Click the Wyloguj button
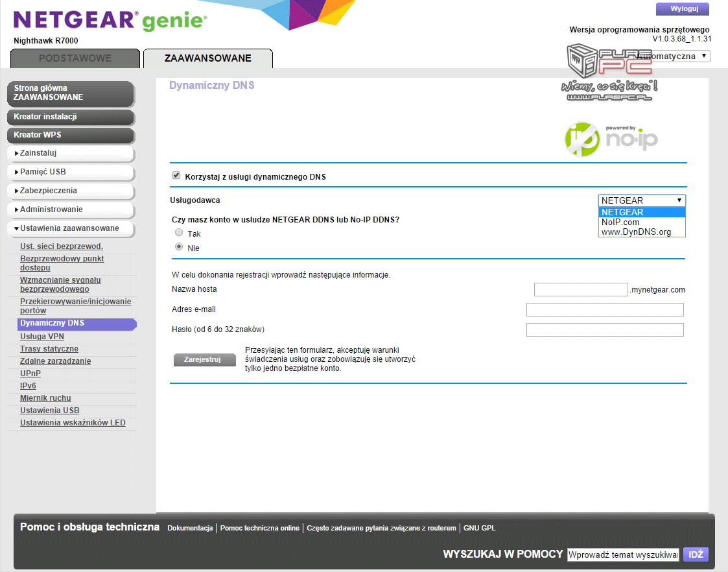Viewport: 728px width, 572px height. 683,9
